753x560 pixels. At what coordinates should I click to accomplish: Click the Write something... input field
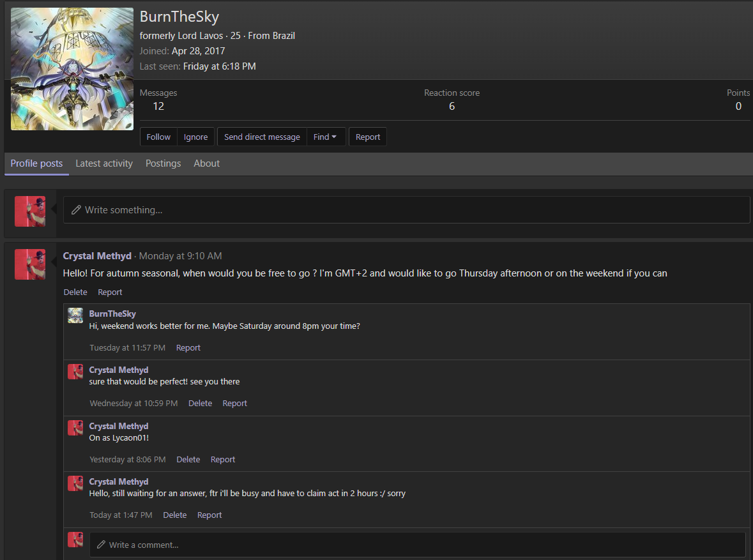(x=406, y=210)
